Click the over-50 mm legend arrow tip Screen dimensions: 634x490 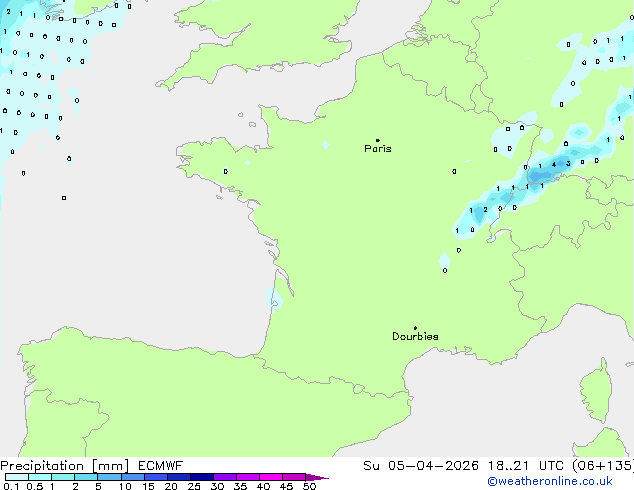tap(317, 477)
